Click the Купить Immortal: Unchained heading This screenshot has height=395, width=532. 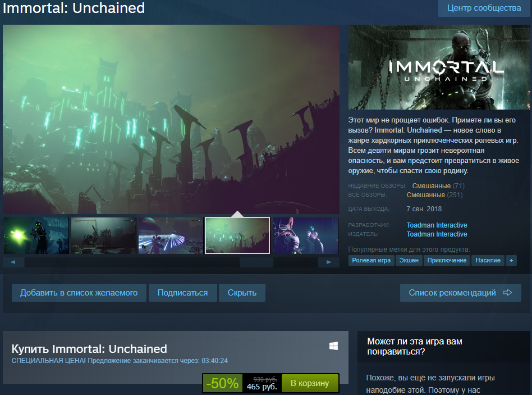coord(89,349)
